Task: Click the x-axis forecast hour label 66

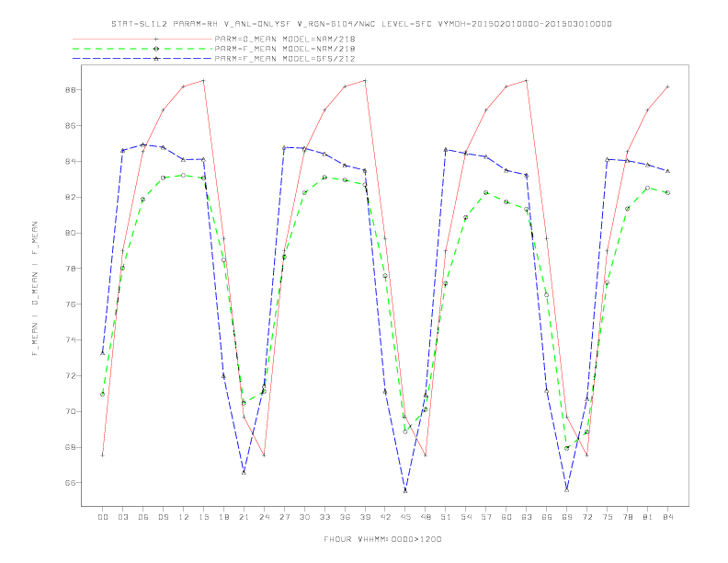Action: [547, 517]
